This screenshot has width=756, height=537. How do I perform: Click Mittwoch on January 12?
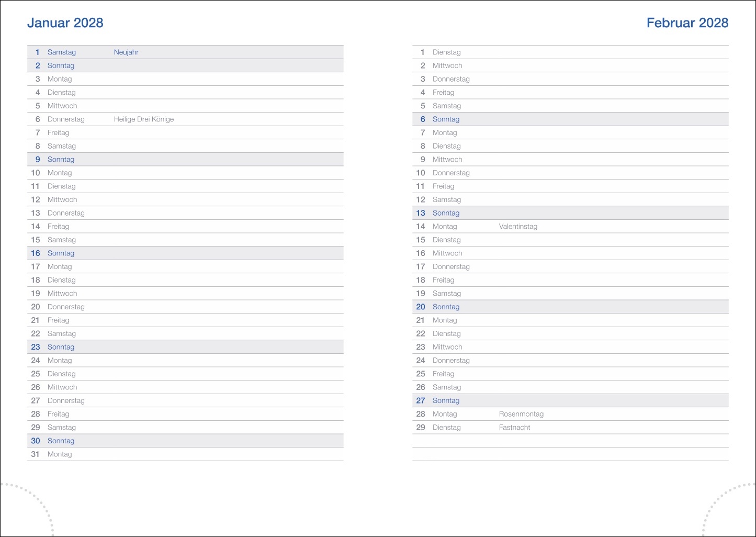coord(62,200)
